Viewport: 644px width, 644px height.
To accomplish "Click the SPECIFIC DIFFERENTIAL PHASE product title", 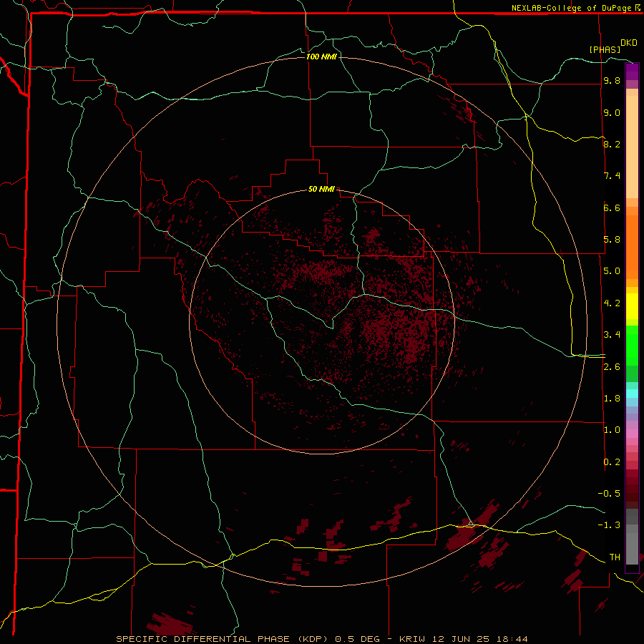I will tap(223, 639).
